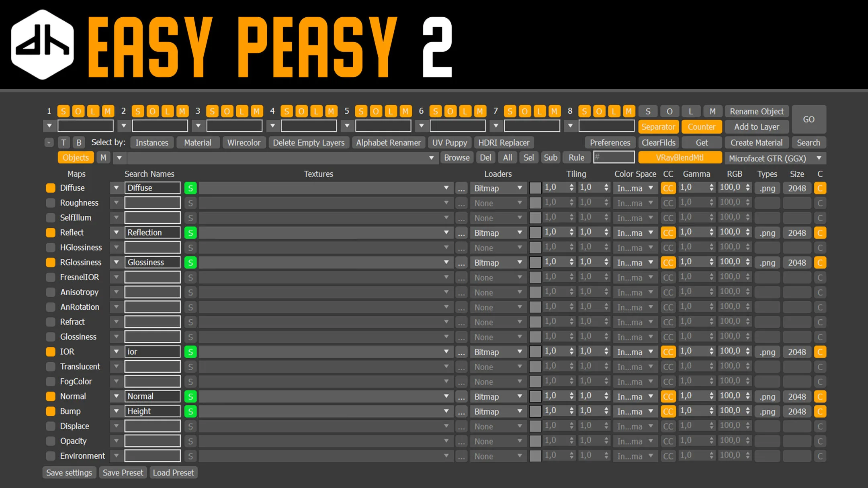Click the T button beside Select by

tap(63, 143)
